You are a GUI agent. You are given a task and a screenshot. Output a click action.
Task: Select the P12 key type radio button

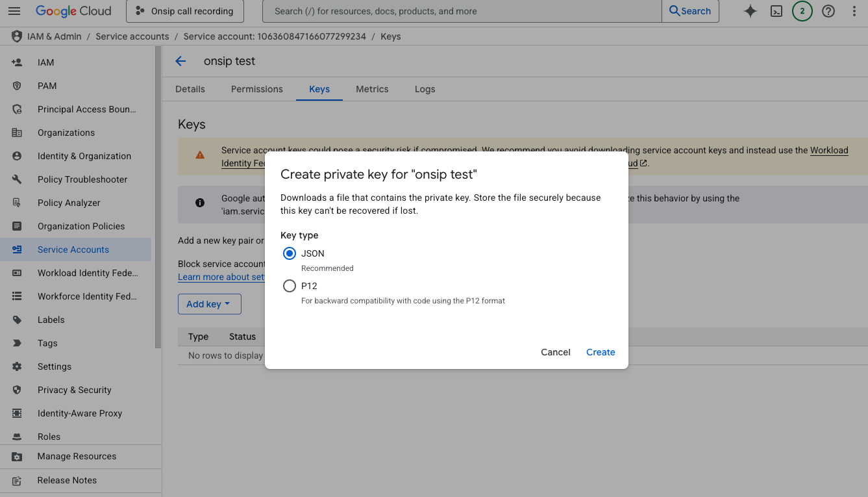[290, 286]
